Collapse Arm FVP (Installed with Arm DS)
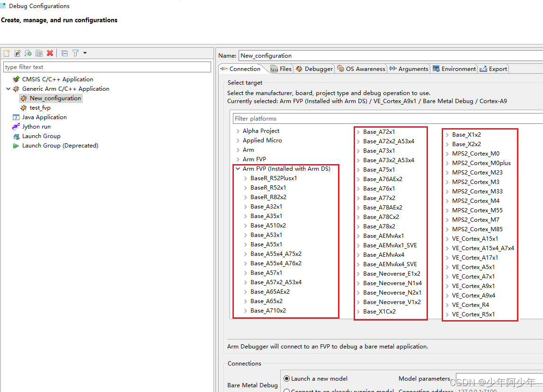 (237, 168)
